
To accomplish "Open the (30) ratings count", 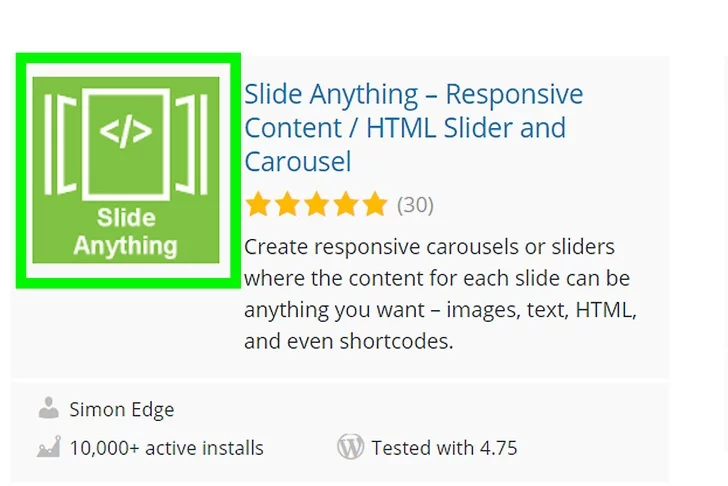I will [415, 205].
